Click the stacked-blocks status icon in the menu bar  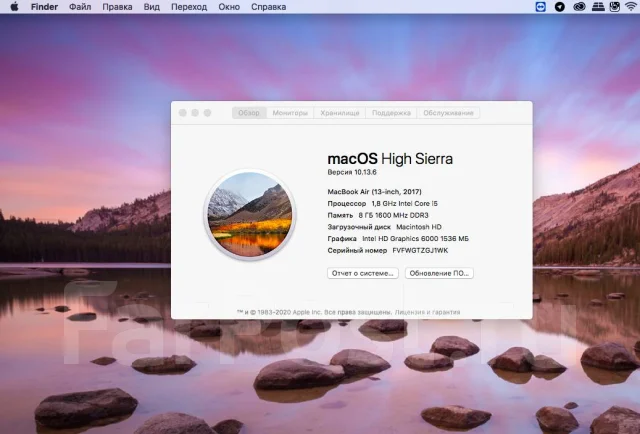pyautogui.click(x=598, y=7)
